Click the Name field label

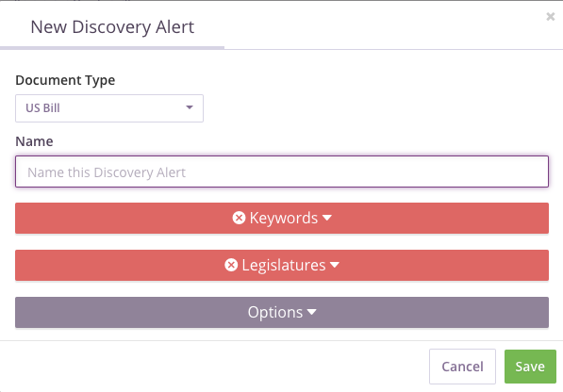[34, 141]
